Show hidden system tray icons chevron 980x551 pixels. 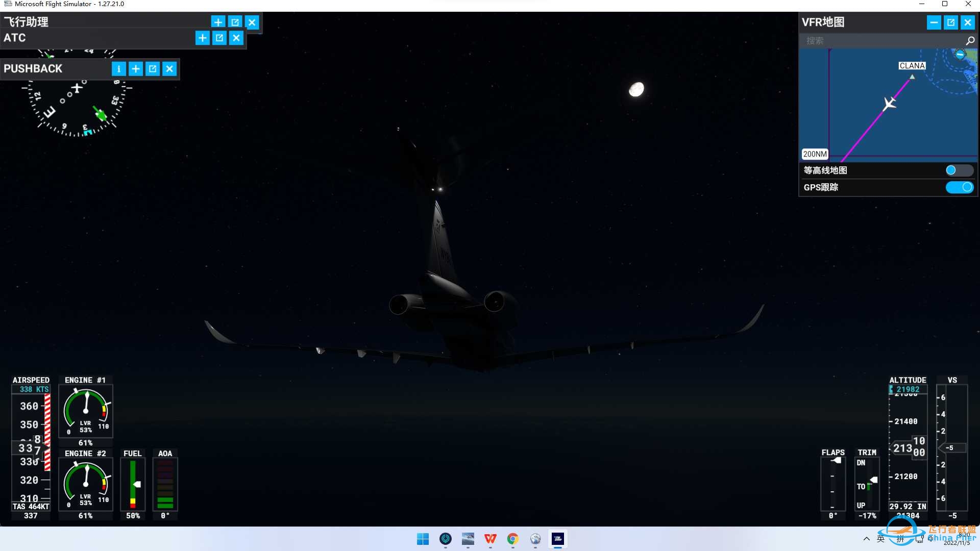tap(866, 539)
